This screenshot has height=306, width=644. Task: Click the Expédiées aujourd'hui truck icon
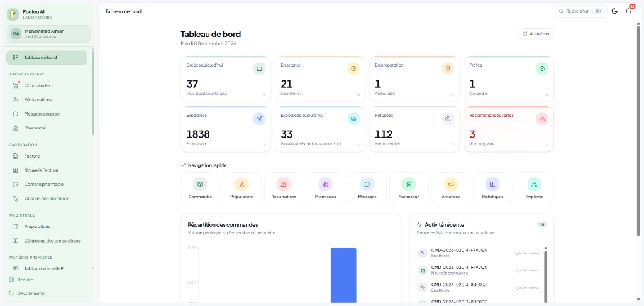[x=353, y=119]
